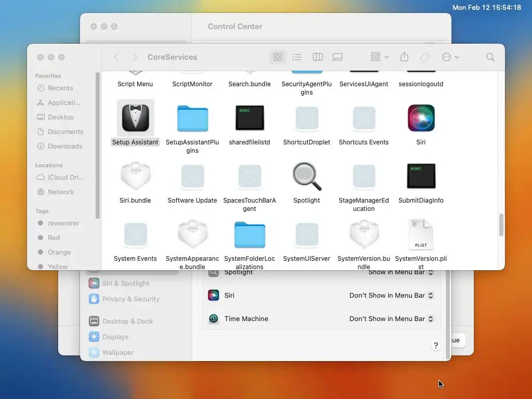
Task: Click the System Settings window scrollbar
Action: [448, 314]
